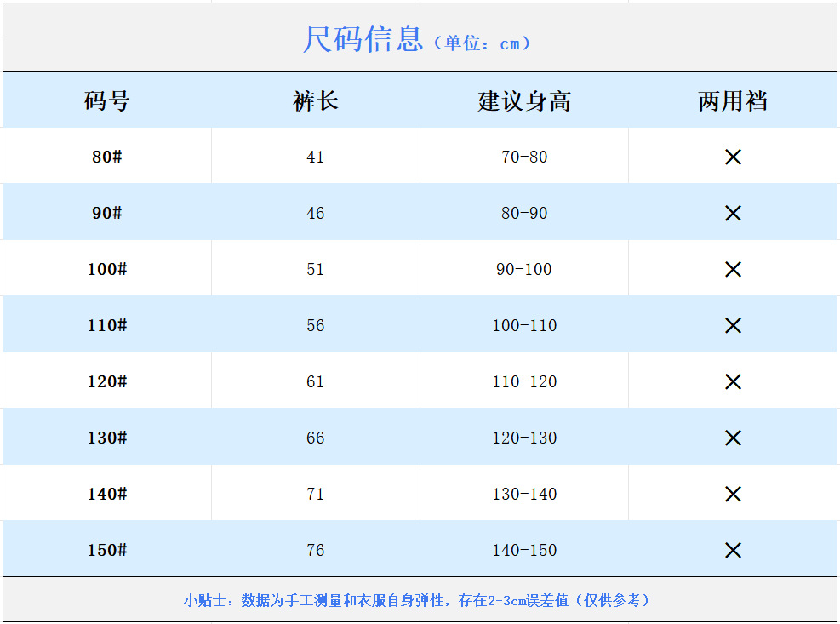Click pants length value 41

pyautogui.click(x=315, y=157)
